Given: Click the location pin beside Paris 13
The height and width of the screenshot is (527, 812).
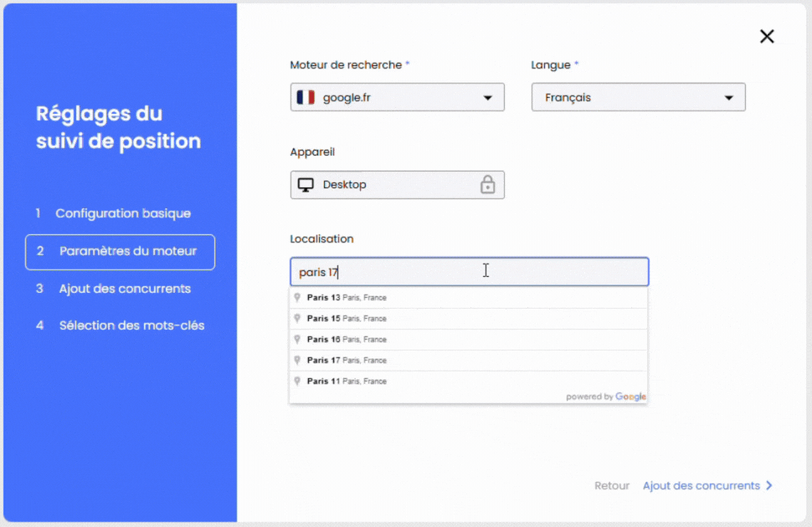Looking at the screenshot, I should click(297, 297).
